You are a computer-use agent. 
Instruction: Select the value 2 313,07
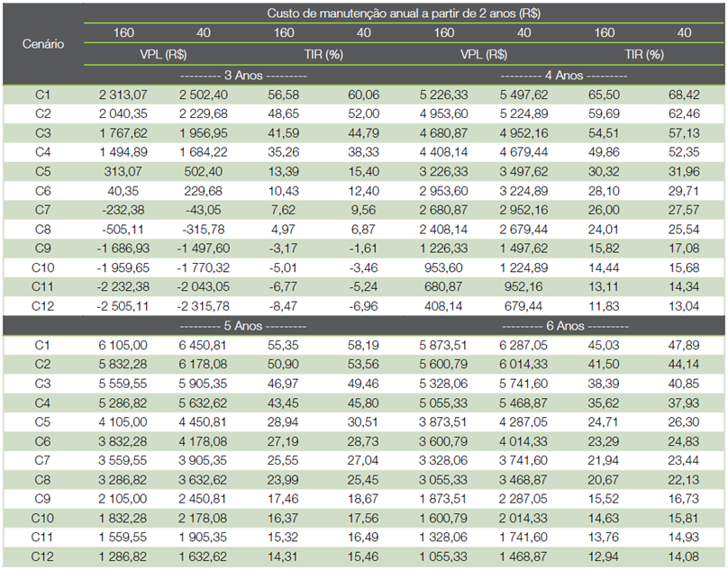click(123, 95)
